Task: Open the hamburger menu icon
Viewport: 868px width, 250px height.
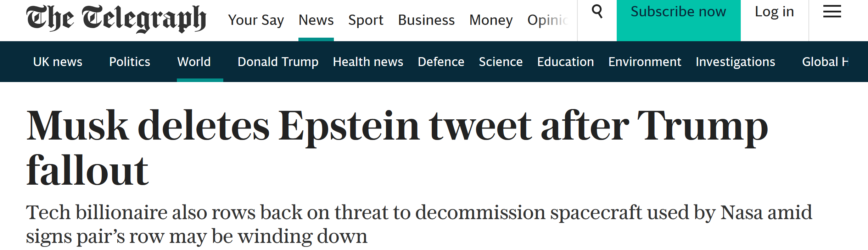Action: point(832,11)
